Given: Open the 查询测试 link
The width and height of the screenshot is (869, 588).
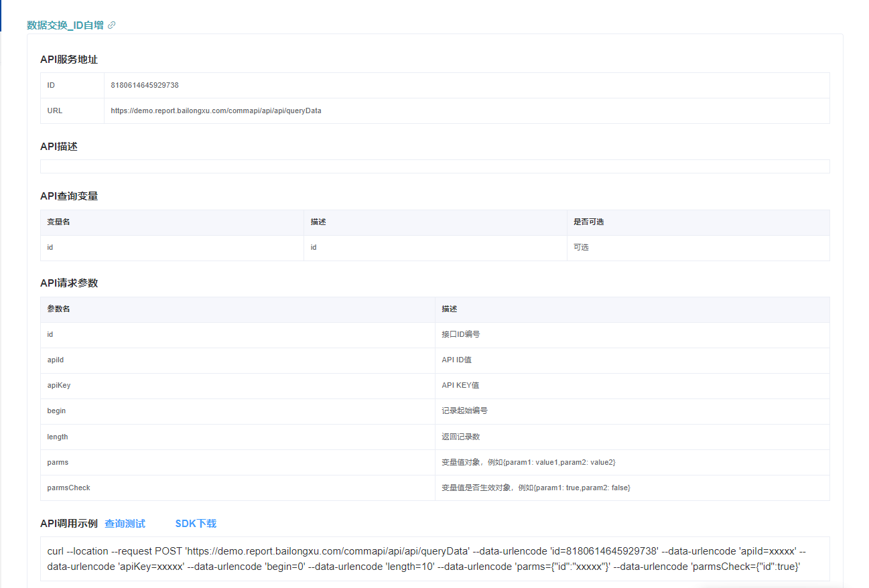Looking at the screenshot, I should [125, 524].
